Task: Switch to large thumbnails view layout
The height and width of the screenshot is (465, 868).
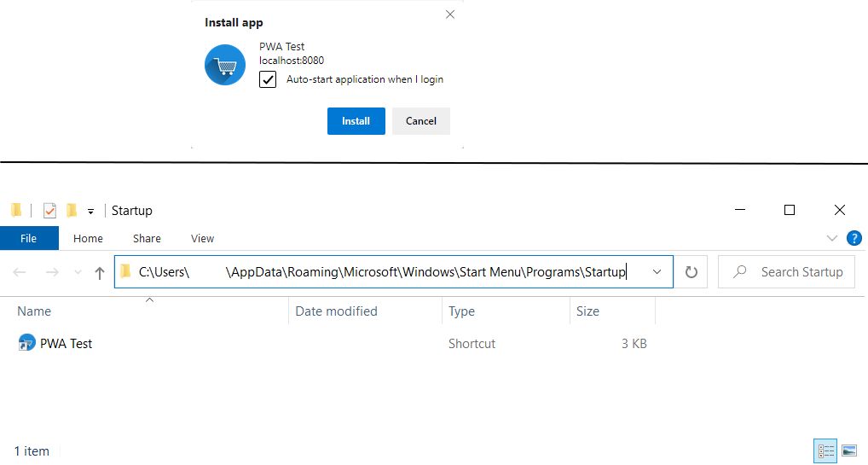Action: (x=849, y=450)
